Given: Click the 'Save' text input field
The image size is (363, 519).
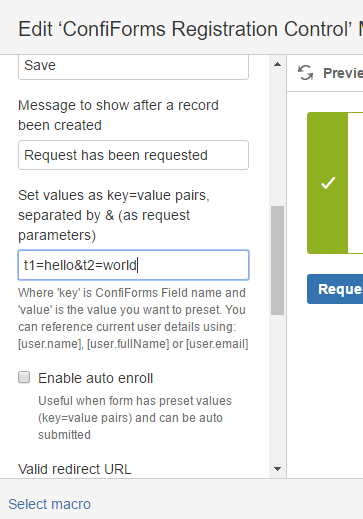Looking at the screenshot, I should [133, 67].
